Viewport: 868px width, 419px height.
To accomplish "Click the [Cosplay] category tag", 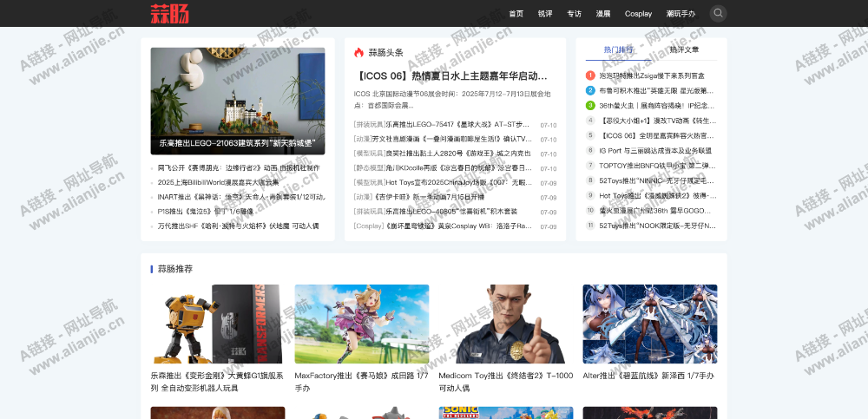I will point(369,226).
